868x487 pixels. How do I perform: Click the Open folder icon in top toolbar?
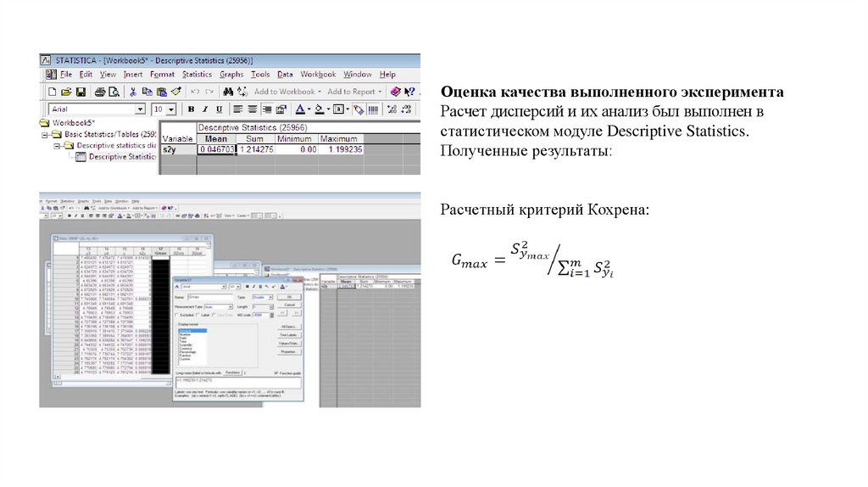(x=65, y=92)
